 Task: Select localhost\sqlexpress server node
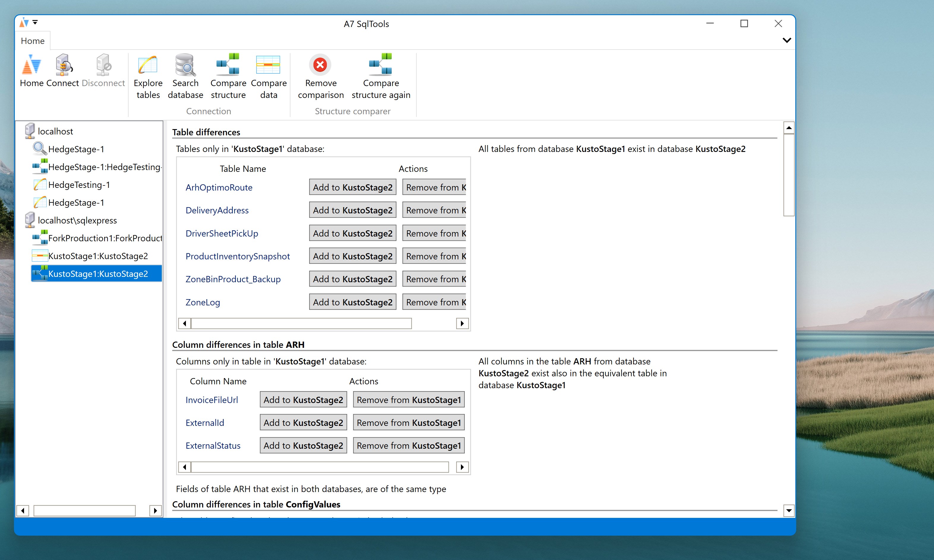click(77, 220)
